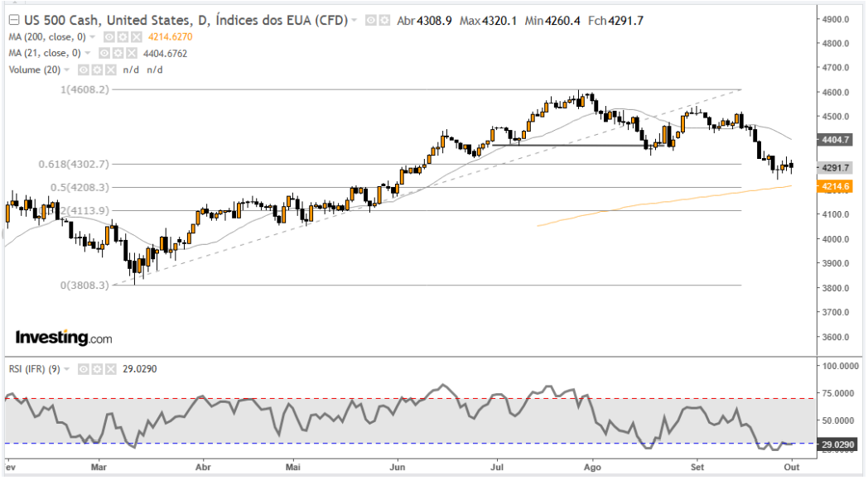This screenshot has width=868, height=480.
Task: Open US 500 Cash symbol settings
Action: coord(383,20)
